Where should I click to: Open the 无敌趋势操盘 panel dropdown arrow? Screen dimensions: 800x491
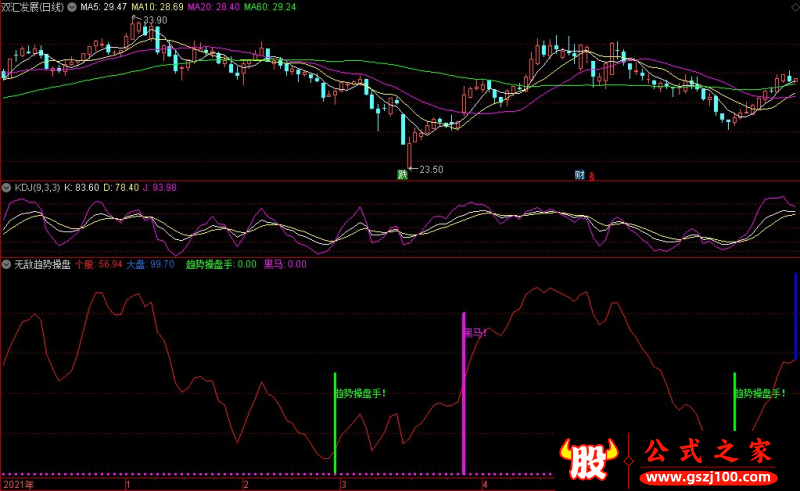pos(6,264)
